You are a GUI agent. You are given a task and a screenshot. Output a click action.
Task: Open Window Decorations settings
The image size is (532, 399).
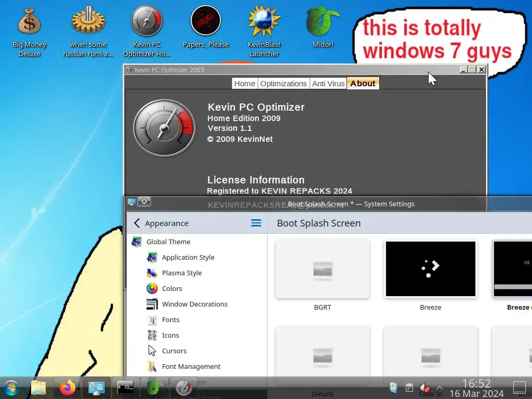pyautogui.click(x=197, y=304)
